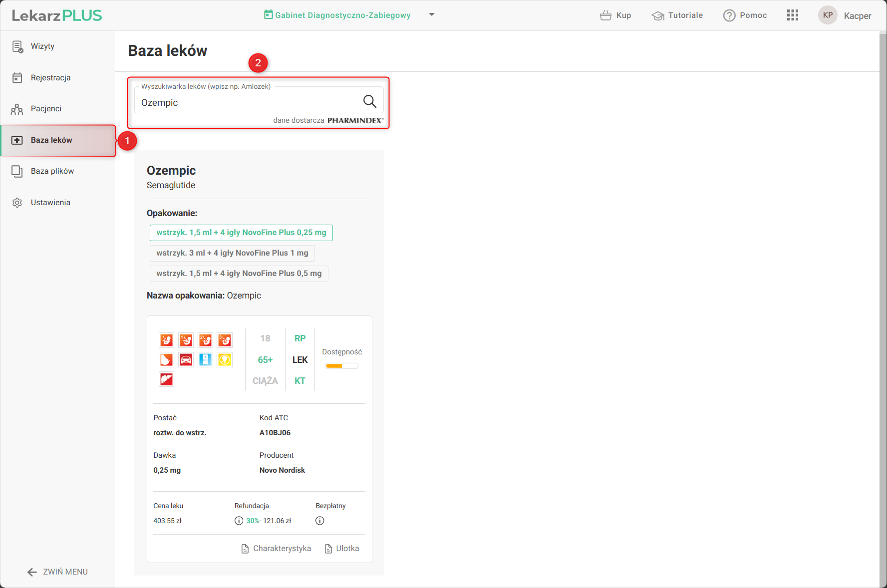Navigate to Pacjenci section
The image size is (887, 588).
[58, 109]
